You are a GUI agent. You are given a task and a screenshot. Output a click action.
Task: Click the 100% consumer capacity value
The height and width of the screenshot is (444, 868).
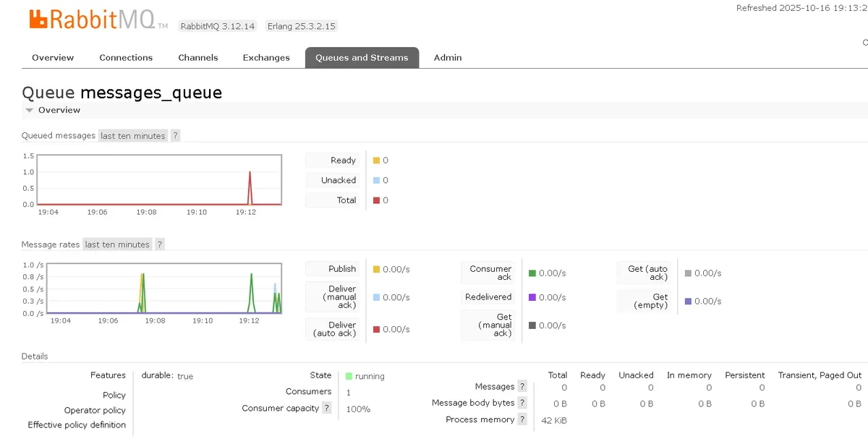(x=358, y=409)
